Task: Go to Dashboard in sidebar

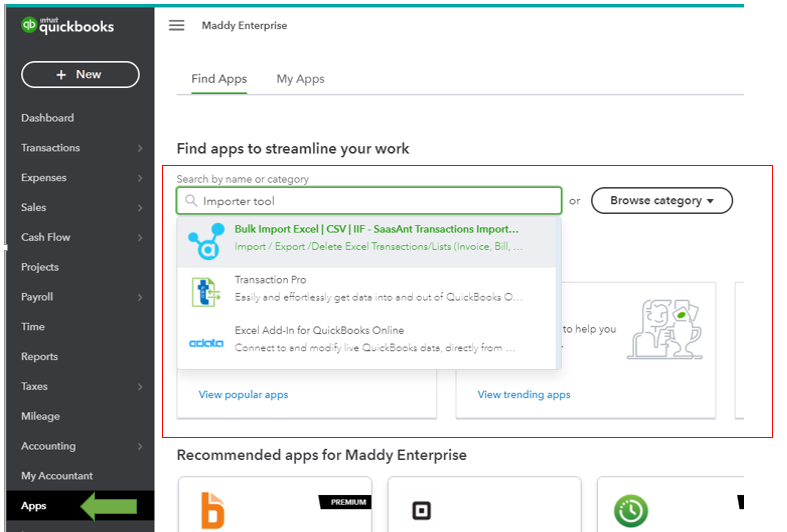Action: [x=48, y=118]
